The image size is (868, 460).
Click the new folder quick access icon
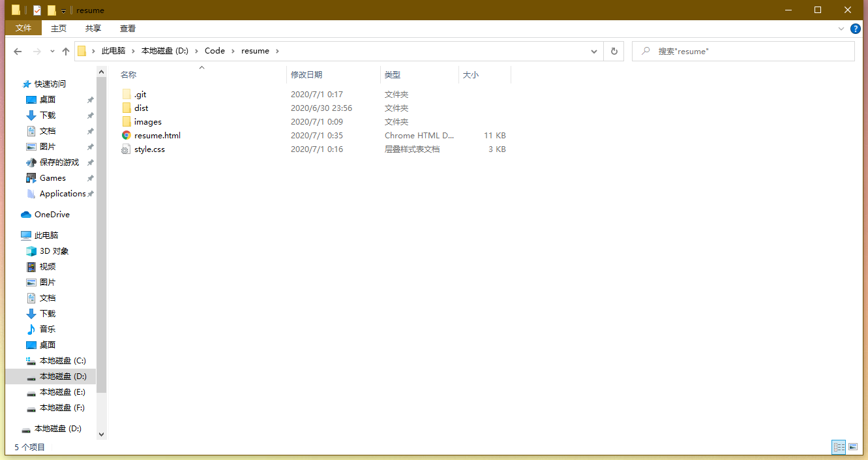(52, 10)
